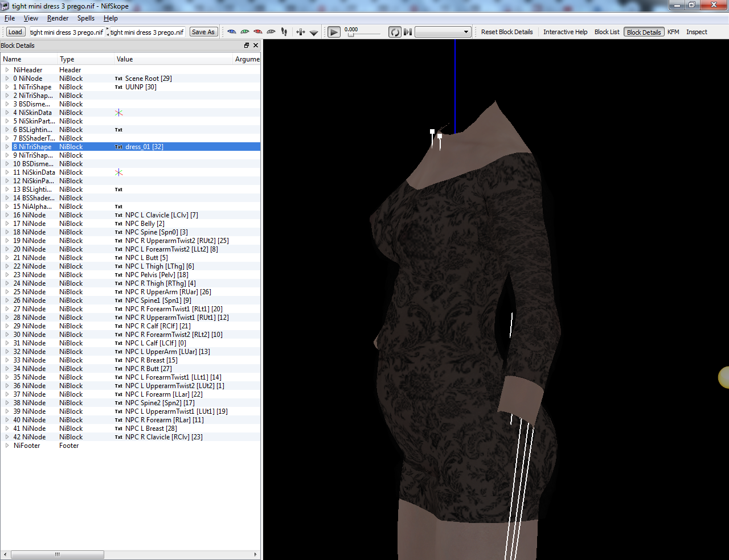Click the animation time slider handle
Viewport: 729px width, 560px height.
click(351, 35)
